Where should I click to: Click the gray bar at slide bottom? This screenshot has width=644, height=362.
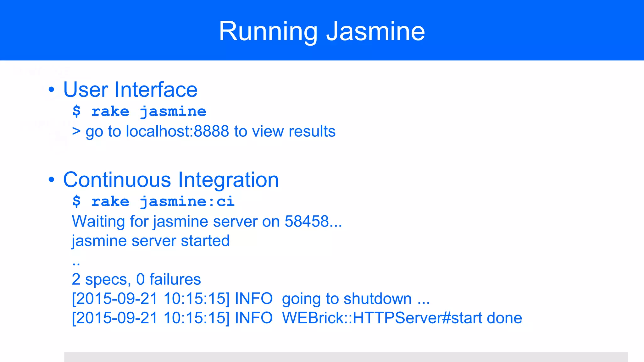pos(346,357)
